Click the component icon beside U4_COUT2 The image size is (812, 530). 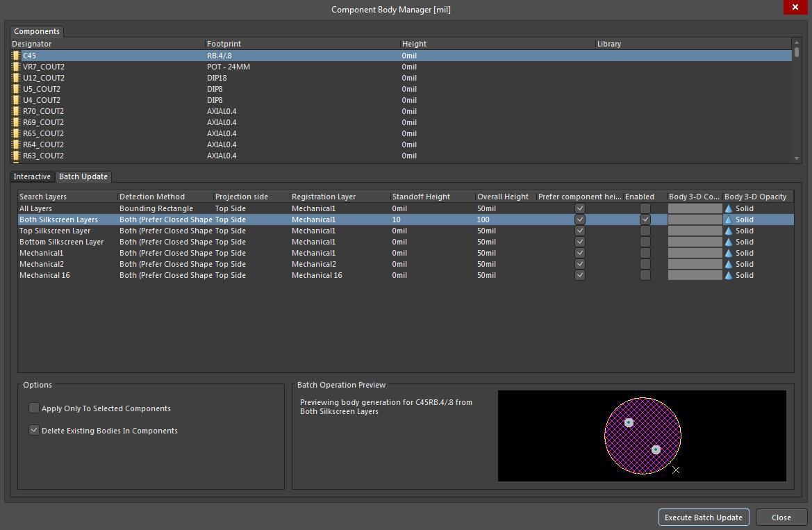[16, 100]
